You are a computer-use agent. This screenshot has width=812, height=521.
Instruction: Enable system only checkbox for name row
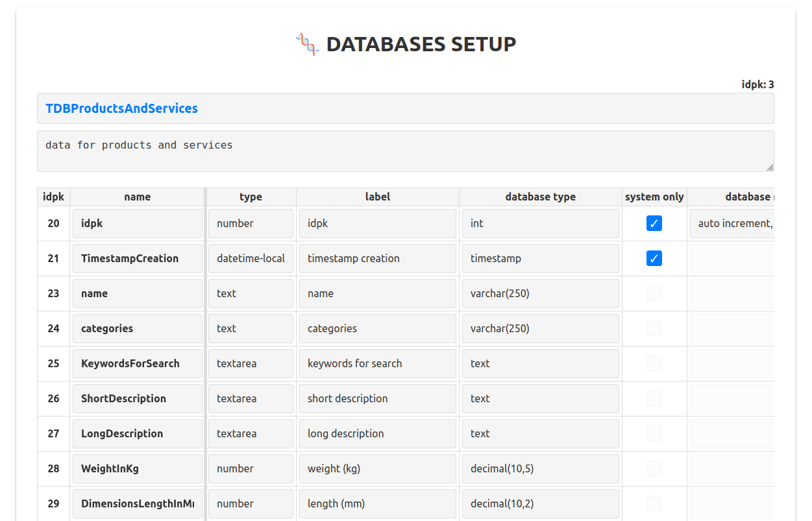654,293
